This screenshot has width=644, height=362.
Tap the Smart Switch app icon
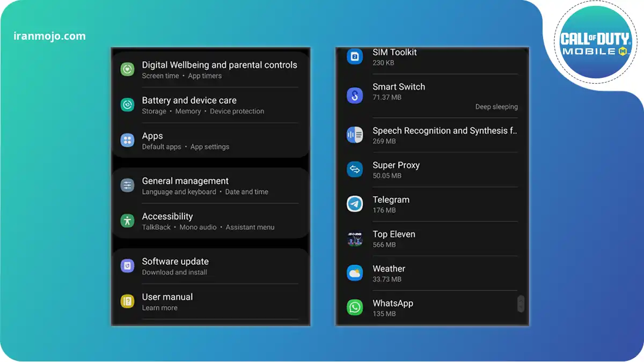pos(355,96)
